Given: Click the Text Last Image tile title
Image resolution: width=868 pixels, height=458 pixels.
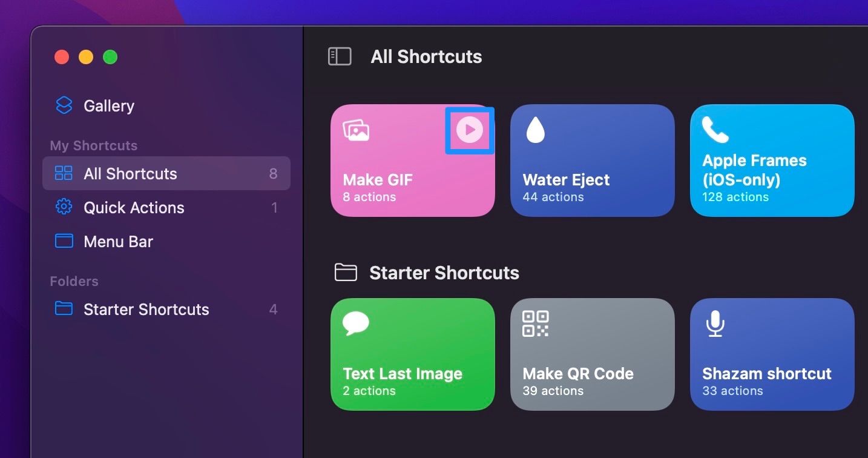Looking at the screenshot, I should click(x=403, y=374).
